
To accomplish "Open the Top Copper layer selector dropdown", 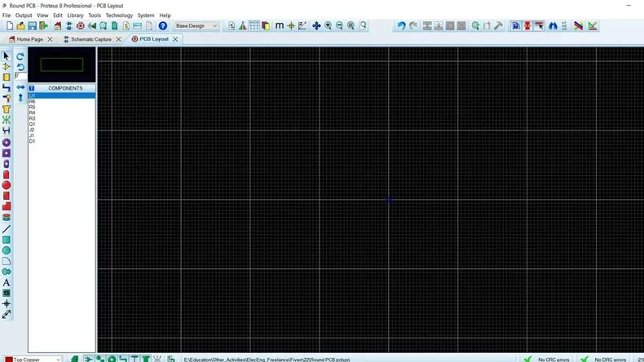I will [33, 359].
